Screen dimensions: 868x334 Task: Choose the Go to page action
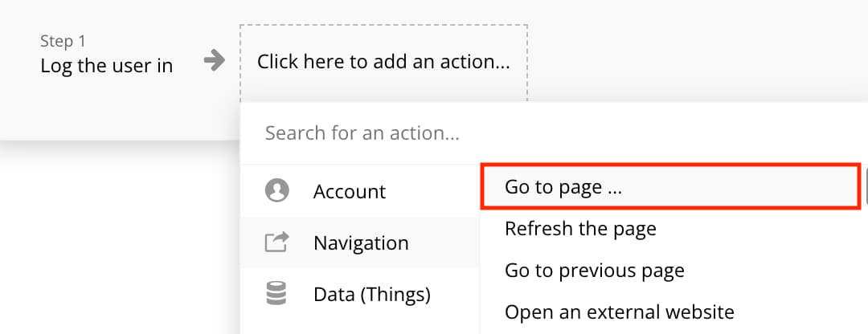click(671, 186)
